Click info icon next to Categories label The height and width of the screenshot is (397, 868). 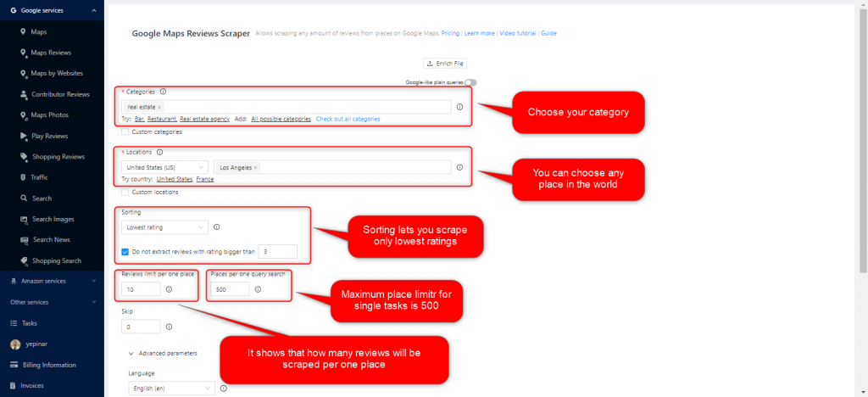(163, 92)
